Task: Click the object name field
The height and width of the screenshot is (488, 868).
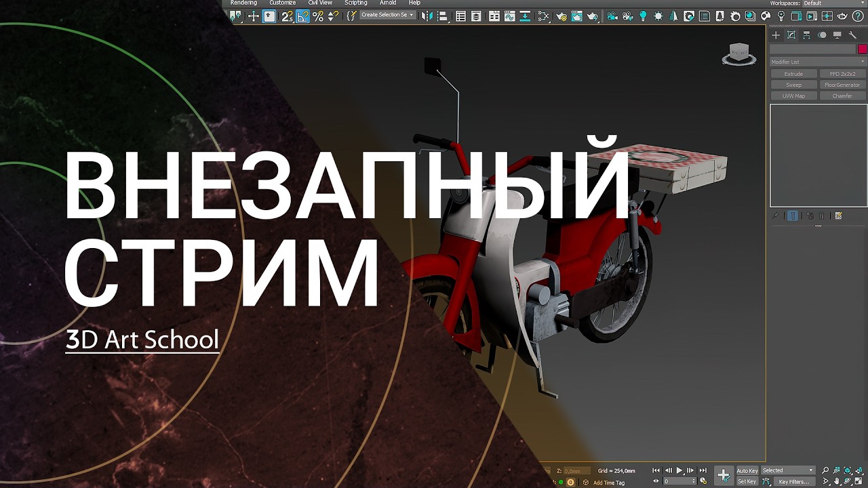Action: click(813, 49)
